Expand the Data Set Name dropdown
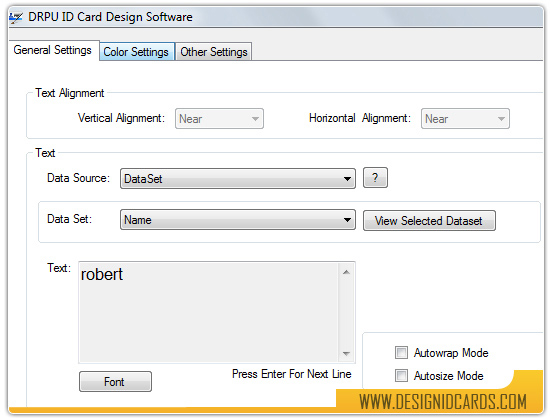Image resolution: width=550 pixels, height=420 pixels. [x=238, y=220]
